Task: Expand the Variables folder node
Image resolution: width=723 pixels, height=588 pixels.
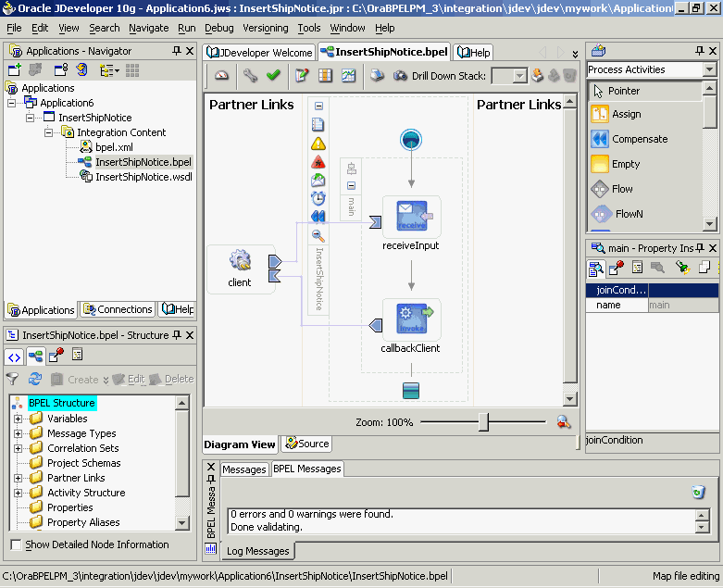Action: [x=18, y=419]
